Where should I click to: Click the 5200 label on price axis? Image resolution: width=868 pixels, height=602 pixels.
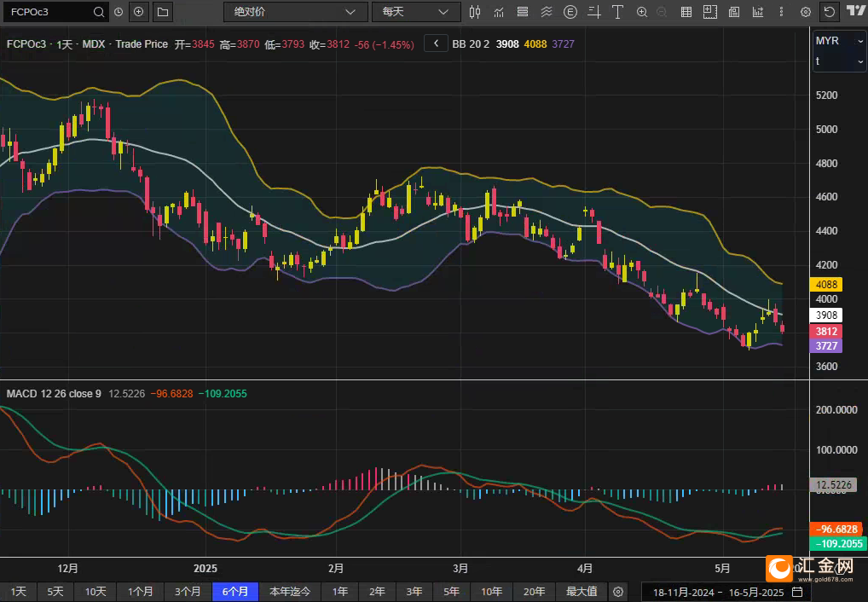[826, 96]
